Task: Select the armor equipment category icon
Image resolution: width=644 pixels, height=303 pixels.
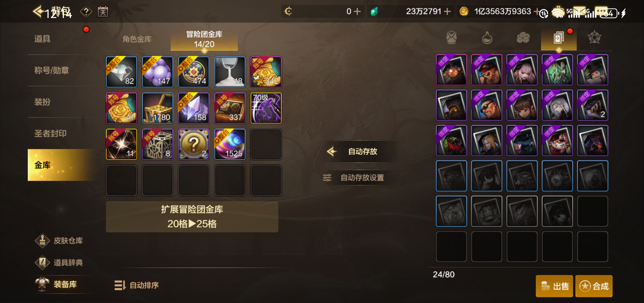Action: (452, 38)
